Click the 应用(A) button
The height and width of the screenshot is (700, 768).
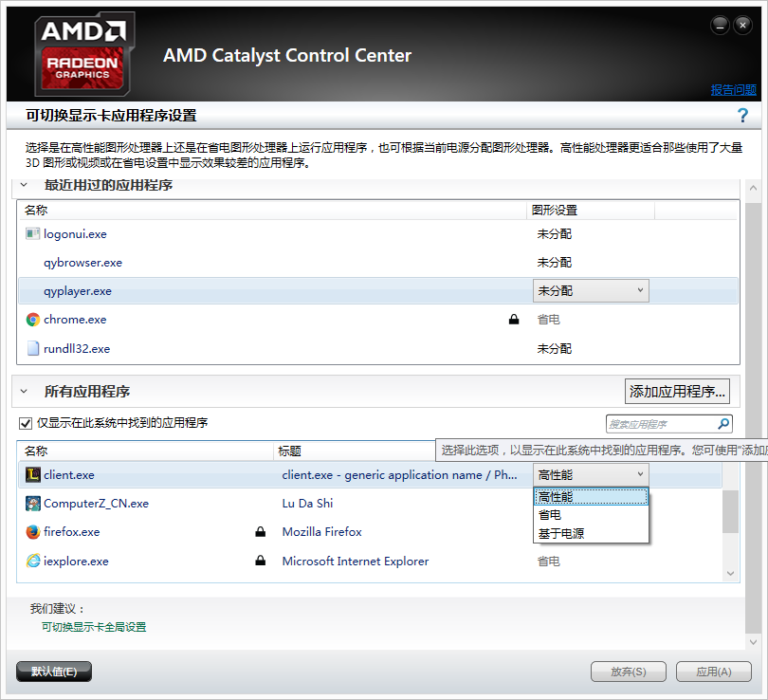click(714, 672)
